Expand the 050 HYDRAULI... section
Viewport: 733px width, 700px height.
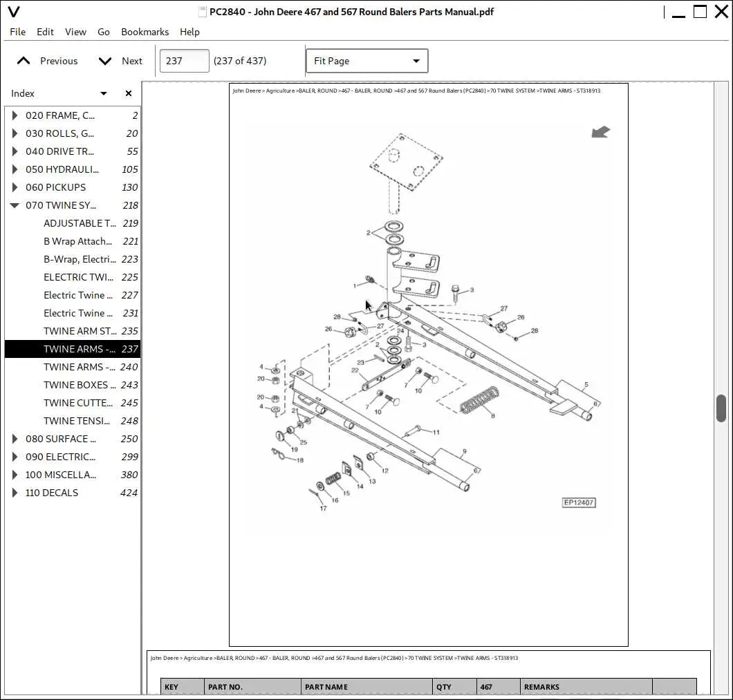[15, 169]
